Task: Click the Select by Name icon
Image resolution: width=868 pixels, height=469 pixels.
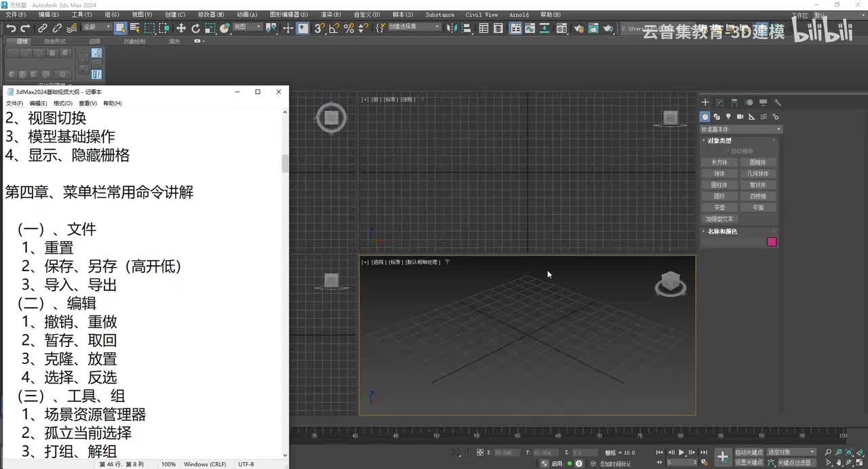Action: tap(134, 28)
